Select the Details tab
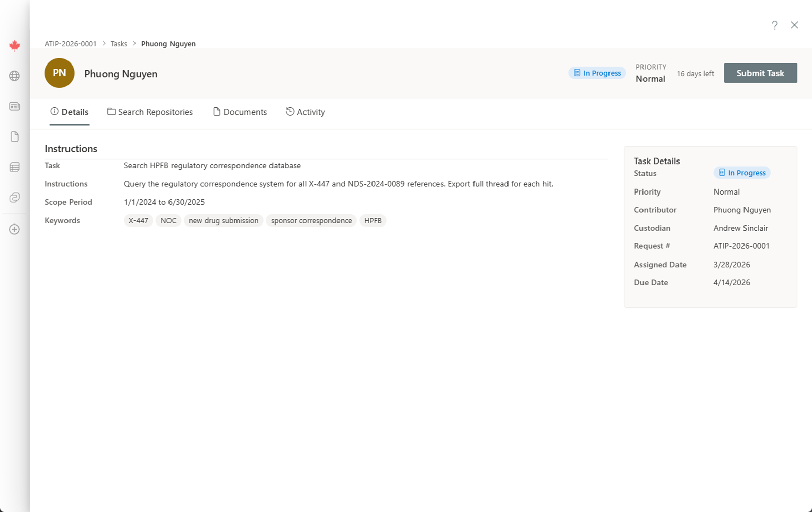Screen dimensions: 812x512 pos(70,112)
